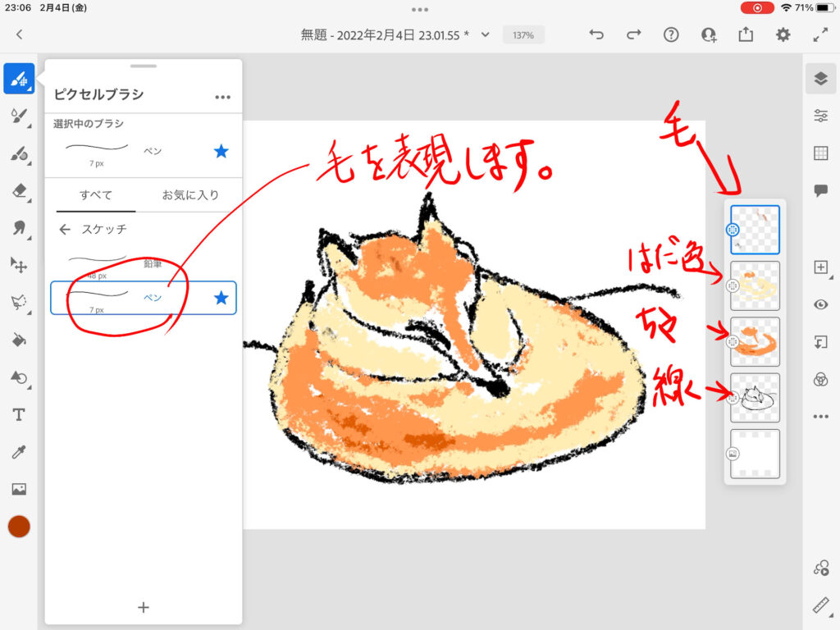Image resolution: width=840 pixels, height=630 pixels.
Task: Select the Move transform tool
Action: tap(19, 264)
